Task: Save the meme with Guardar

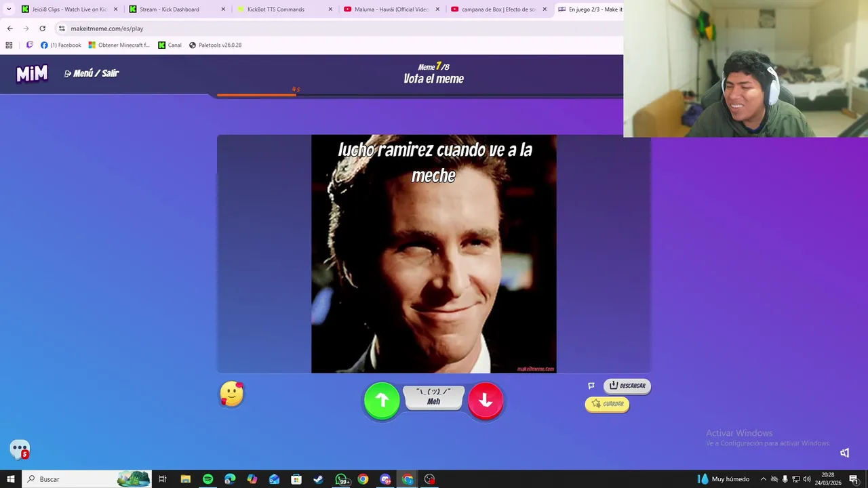Action: click(x=607, y=404)
